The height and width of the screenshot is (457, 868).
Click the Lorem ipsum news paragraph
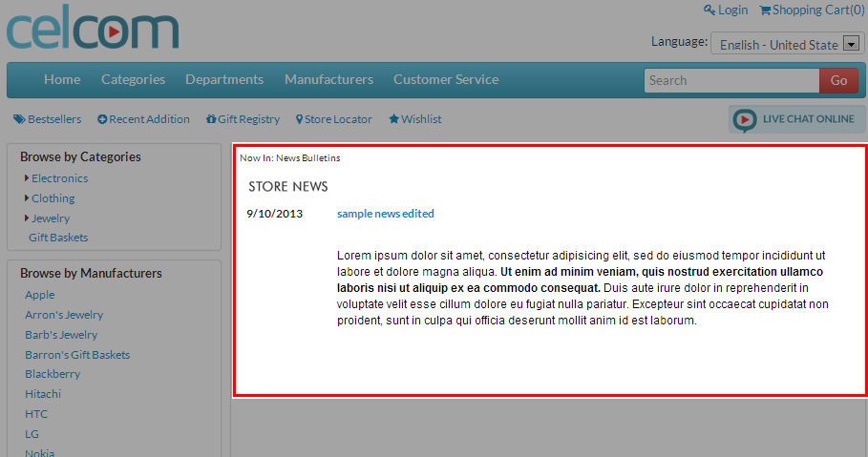(x=582, y=288)
